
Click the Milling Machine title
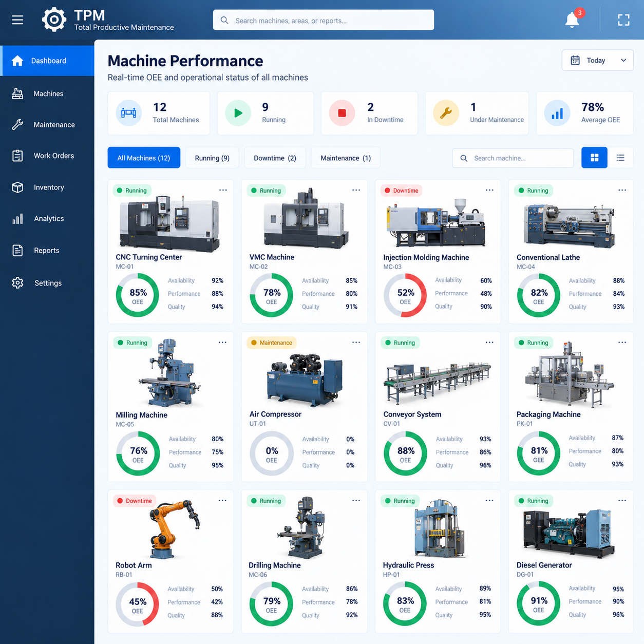pyautogui.click(x=141, y=415)
